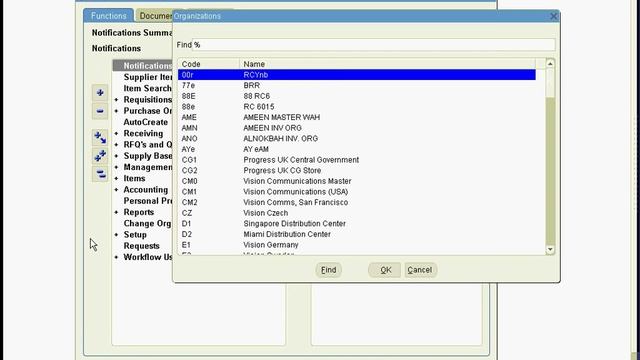
Task: Select Personal Profile tree entry
Action: (x=148, y=201)
